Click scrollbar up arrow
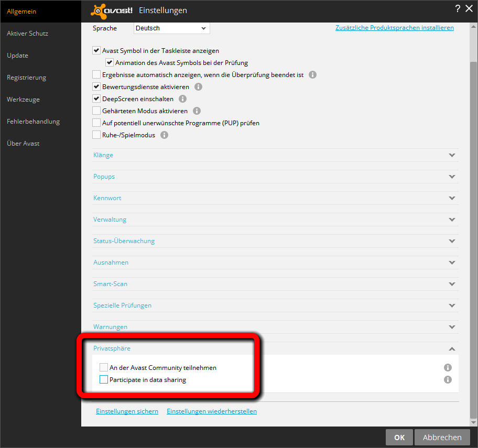The width and height of the screenshot is (478, 448). tap(473, 27)
